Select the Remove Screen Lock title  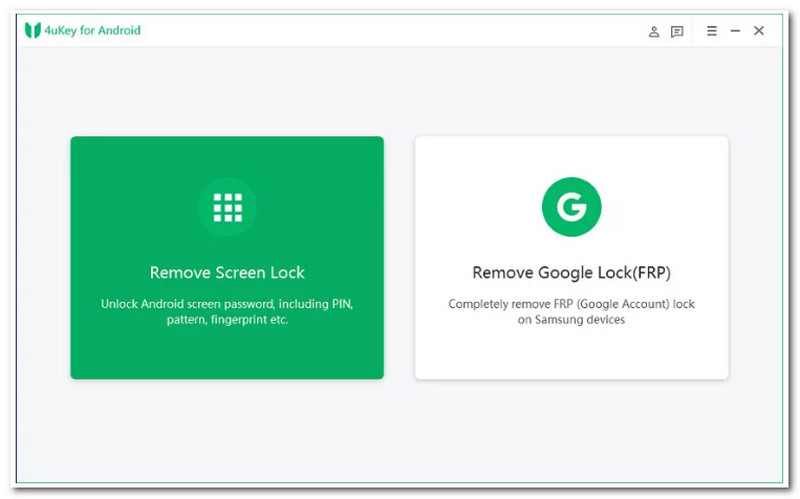pos(227,273)
